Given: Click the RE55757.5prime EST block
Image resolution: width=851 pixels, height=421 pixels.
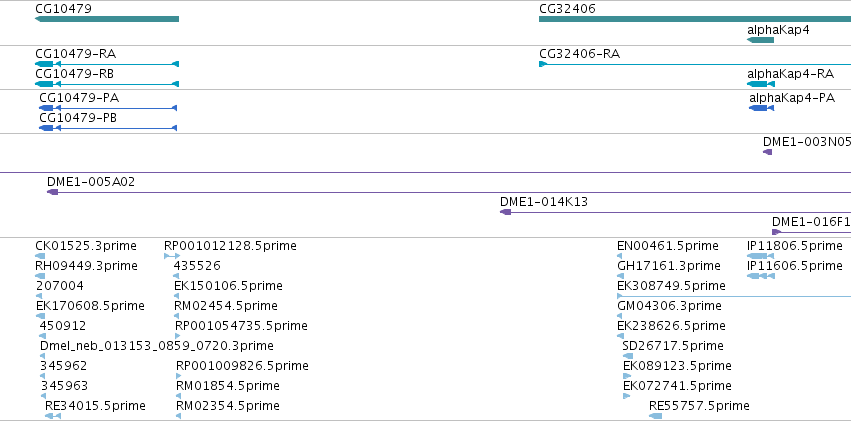Looking at the screenshot, I should [656, 416].
